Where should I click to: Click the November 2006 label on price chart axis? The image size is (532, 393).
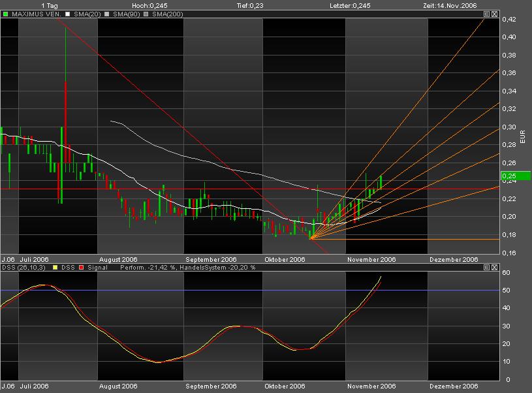(371, 259)
